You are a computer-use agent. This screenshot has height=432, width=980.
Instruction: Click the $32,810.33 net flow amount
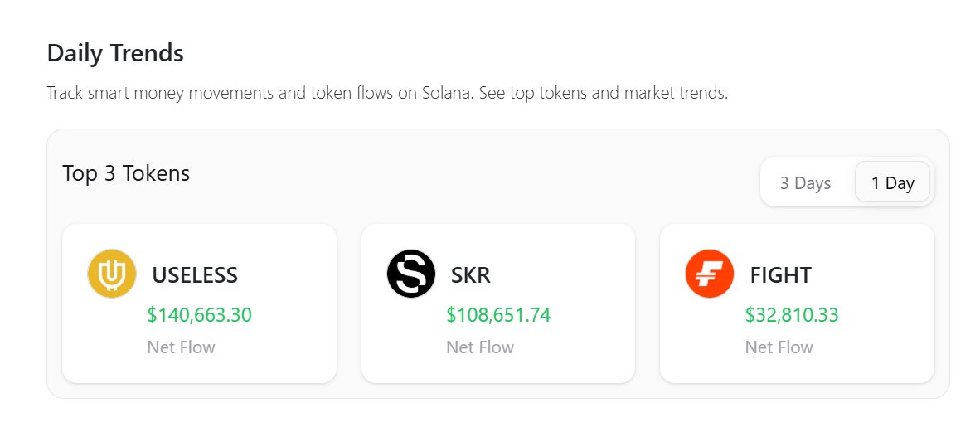(792, 315)
